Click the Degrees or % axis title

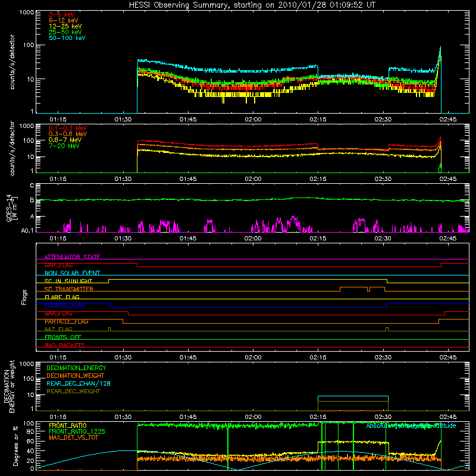click(15, 446)
